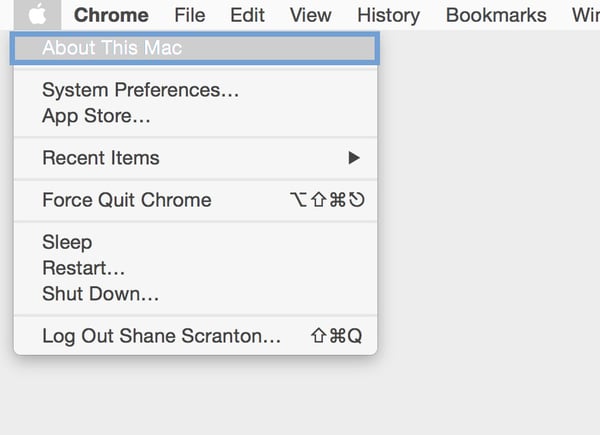The image size is (600, 435).
Task: Open the Bookmarks menu
Action: pyautogui.click(x=496, y=15)
